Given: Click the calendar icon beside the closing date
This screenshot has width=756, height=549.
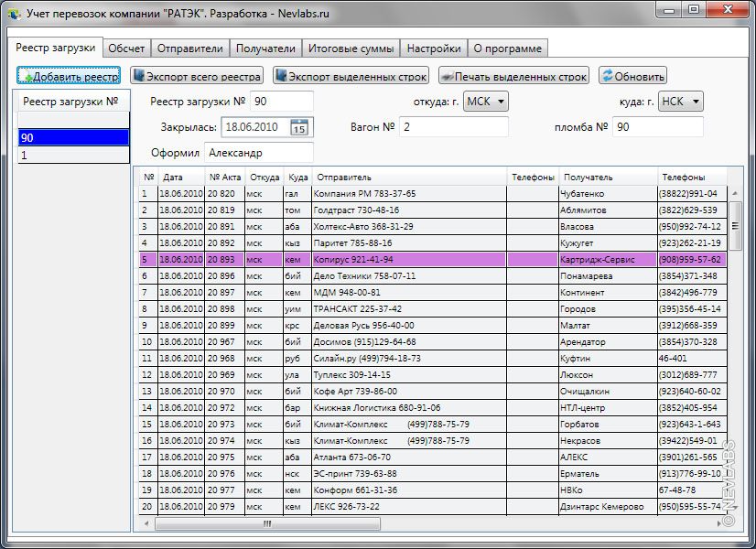Looking at the screenshot, I should (299, 127).
